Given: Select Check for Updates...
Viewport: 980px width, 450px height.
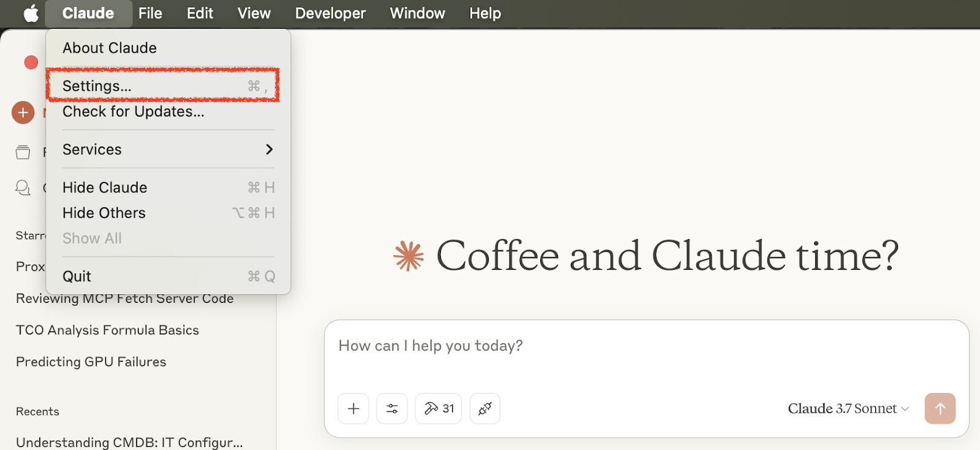Looking at the screenshot, I should click(168, 112).
